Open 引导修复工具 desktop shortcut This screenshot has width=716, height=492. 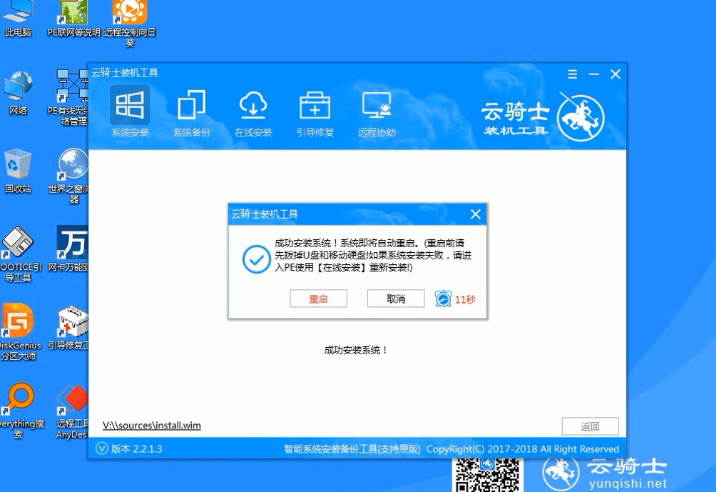68,328
